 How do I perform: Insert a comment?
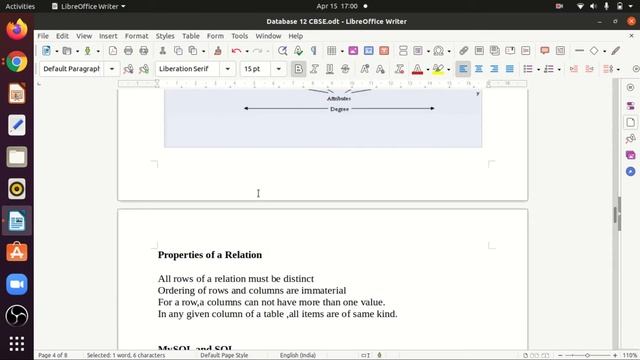(x=544, y=51)
